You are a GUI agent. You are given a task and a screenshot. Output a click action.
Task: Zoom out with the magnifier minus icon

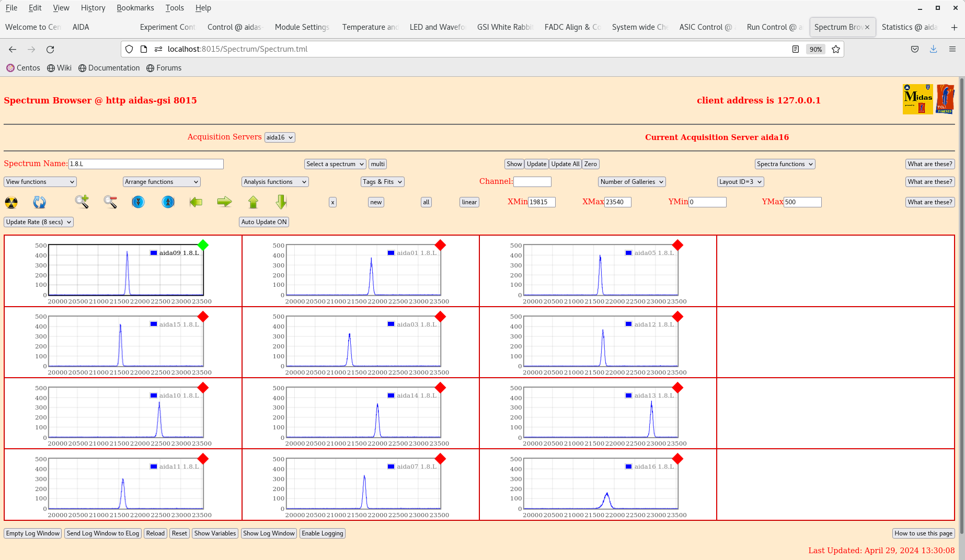[x=110, y=202]
